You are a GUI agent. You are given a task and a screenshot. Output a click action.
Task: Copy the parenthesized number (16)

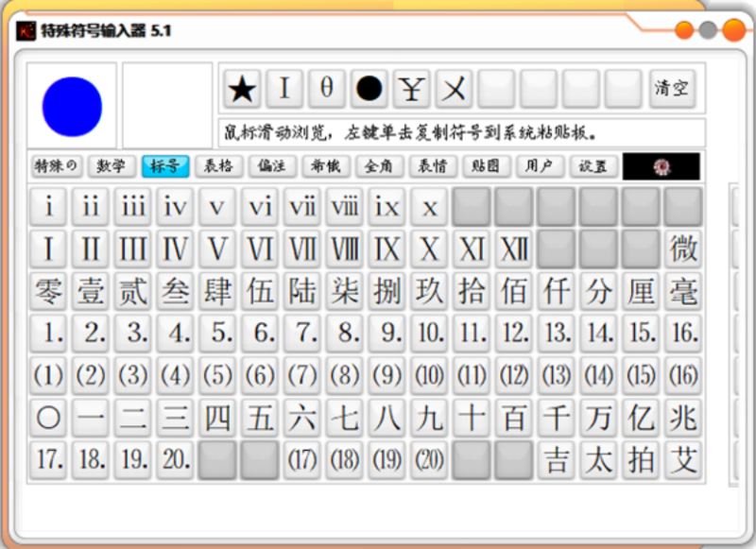[x=683, y=375]
